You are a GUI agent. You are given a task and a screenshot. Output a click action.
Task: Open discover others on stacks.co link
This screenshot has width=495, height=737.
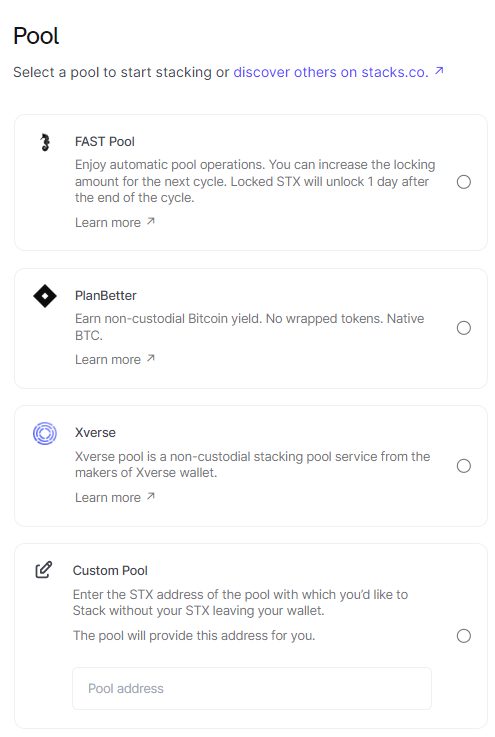331,72
